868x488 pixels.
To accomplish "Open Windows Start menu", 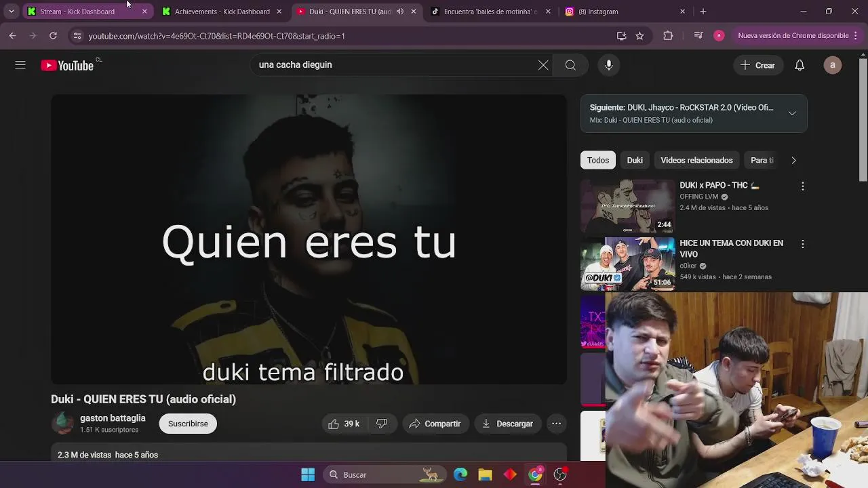I will click(x=308, y=474).
